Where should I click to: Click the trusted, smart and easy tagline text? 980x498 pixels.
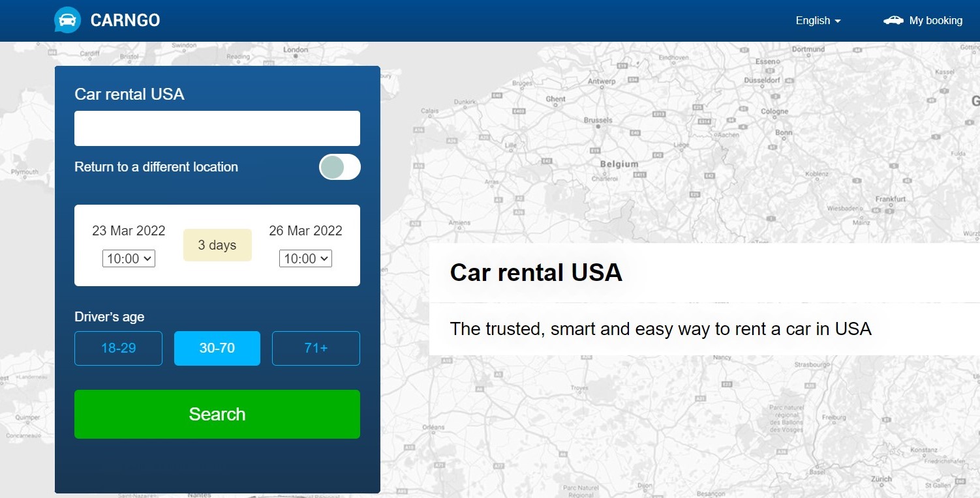tap(661, 329)
